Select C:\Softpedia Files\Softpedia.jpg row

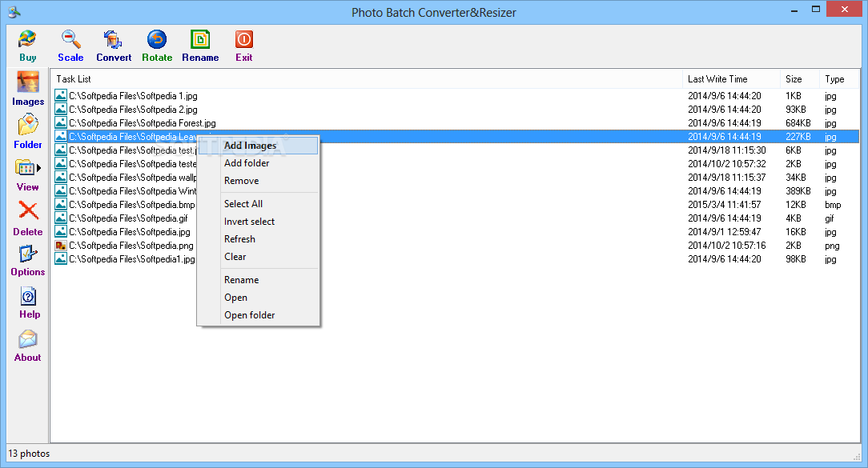(x=455, y=232)
